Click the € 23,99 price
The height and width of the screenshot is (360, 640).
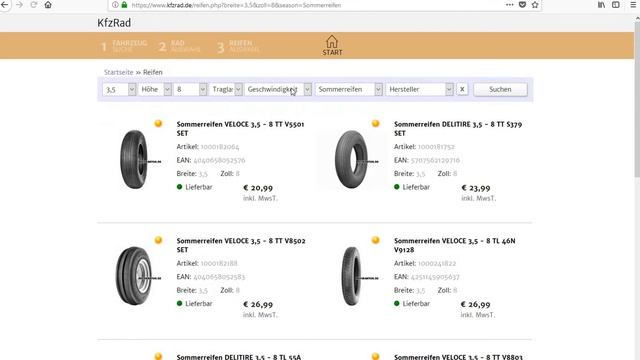tap(476, 188)
